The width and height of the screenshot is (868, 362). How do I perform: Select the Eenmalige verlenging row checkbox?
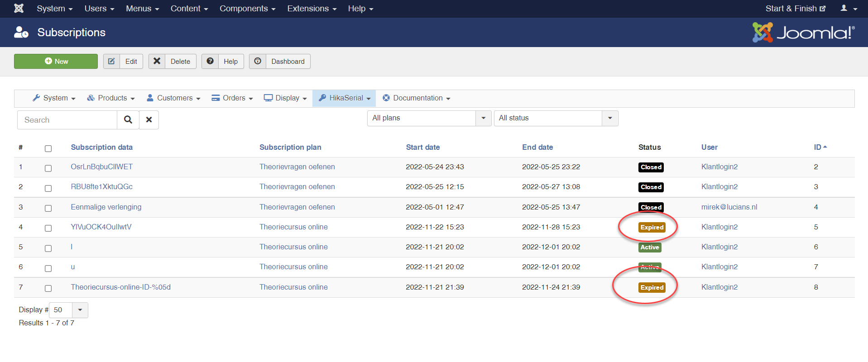tap(48, 208)
